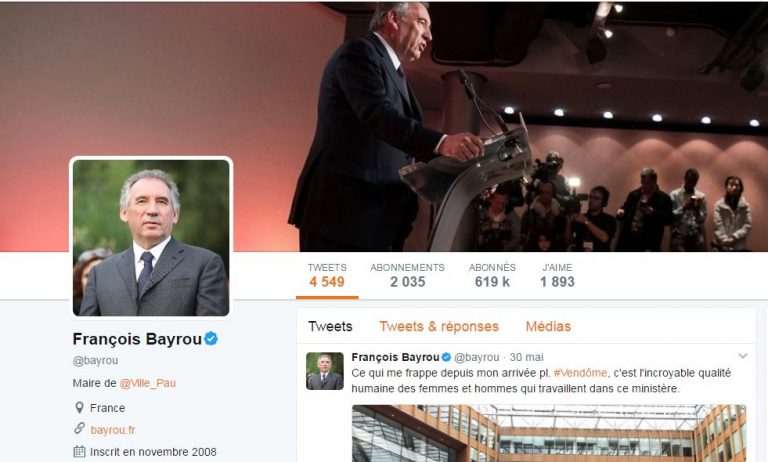Screen dimensions: 768x462
Task: Open the tweet's 30 mai timestamp
Action: (x=527, y=357)
